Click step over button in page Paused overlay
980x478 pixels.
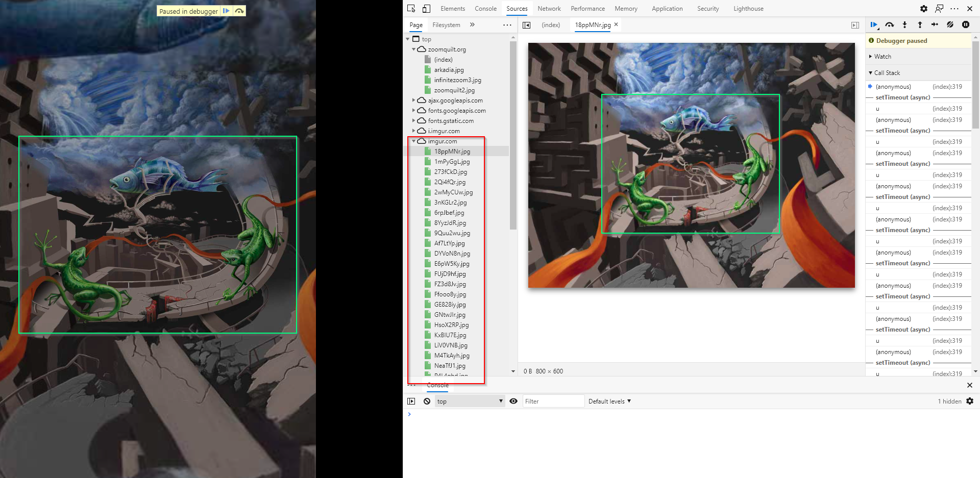pyautogui.click(x=239, y=11)
